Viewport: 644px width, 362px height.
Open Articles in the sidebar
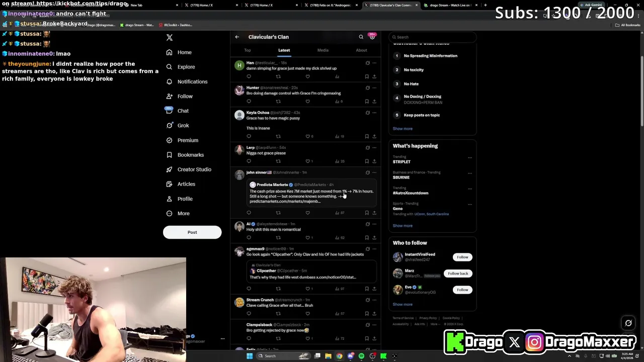[x=181, y=184]
